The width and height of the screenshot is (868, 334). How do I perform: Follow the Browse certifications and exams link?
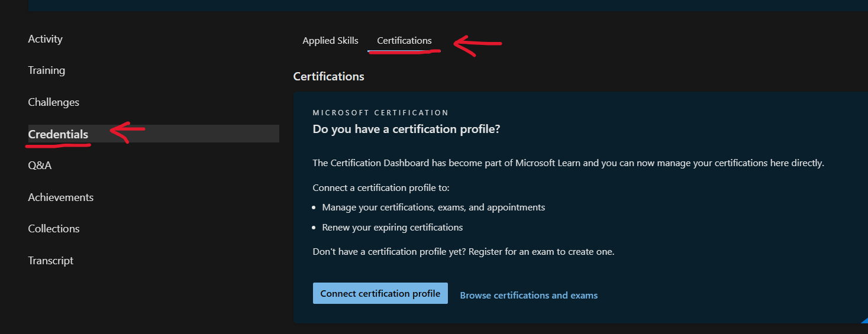pos(529,295)
